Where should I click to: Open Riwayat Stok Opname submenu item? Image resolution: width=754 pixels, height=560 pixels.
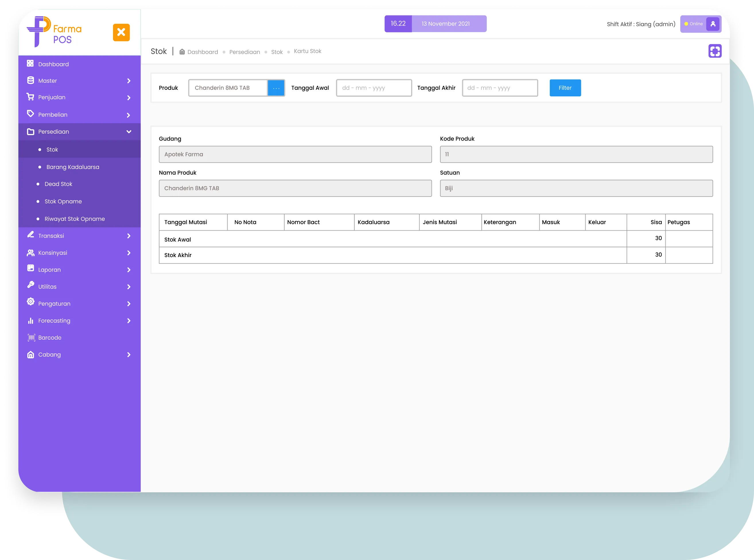79,219
